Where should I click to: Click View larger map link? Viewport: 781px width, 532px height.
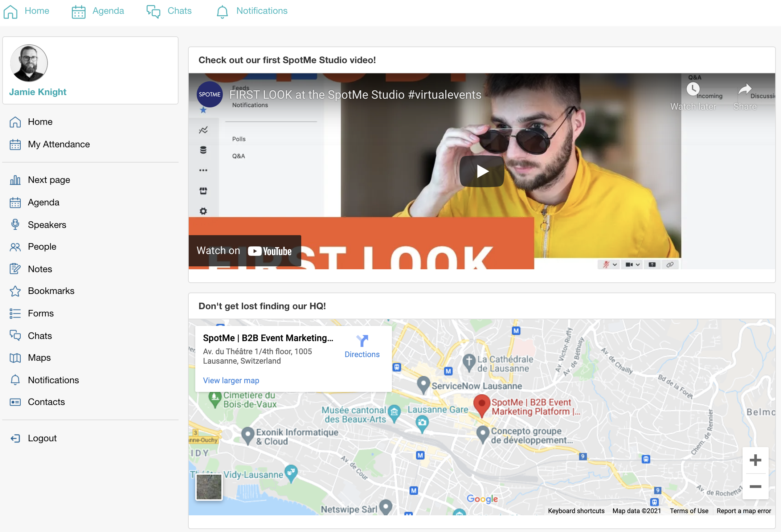point(231,381)
